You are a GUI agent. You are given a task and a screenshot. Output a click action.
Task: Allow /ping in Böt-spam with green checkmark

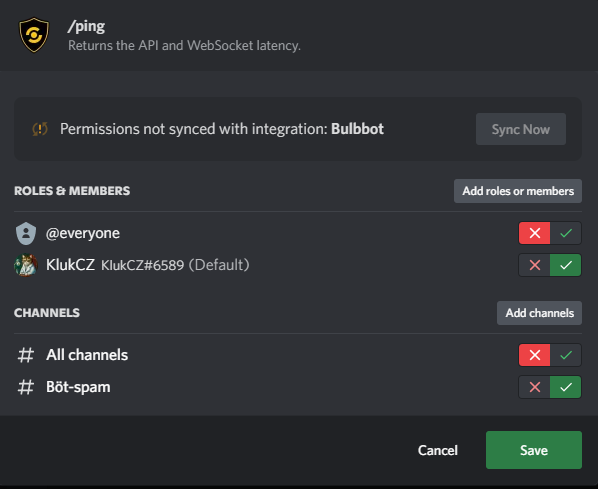click(x=566, y=387)
